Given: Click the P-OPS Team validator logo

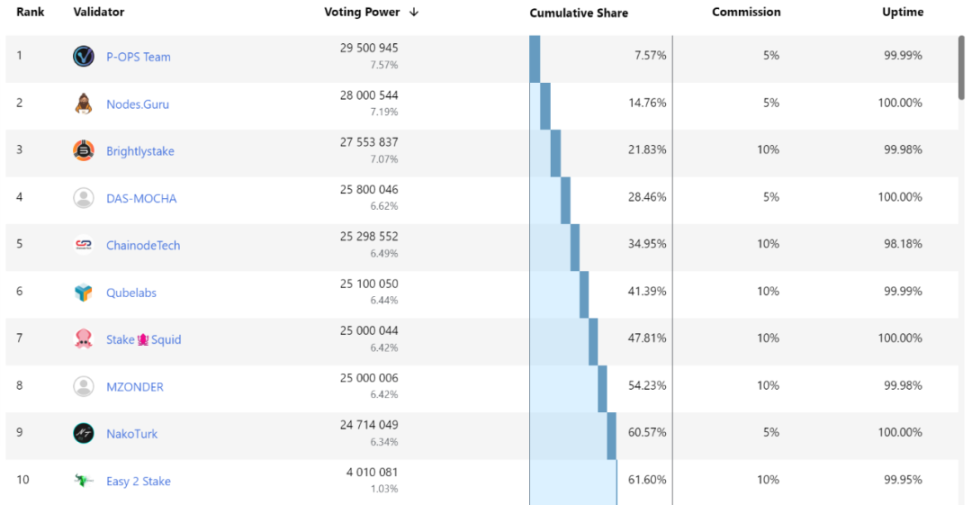Looking at the screenshot, I should coord(84,57).
